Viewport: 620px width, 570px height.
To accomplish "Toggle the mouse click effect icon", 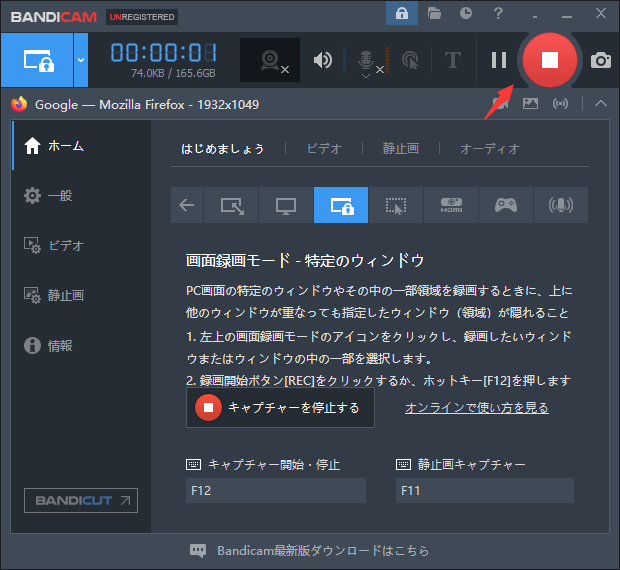I will [410, 60].
